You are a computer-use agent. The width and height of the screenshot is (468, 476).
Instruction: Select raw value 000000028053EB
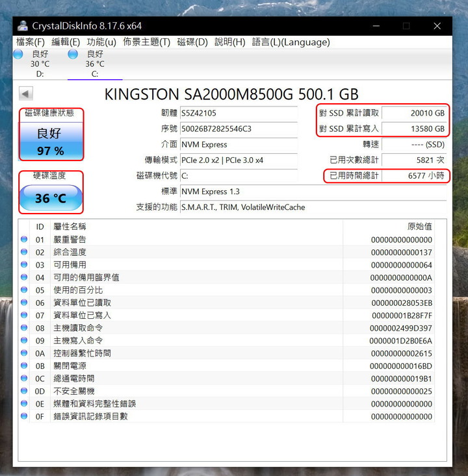pos(402,303)
